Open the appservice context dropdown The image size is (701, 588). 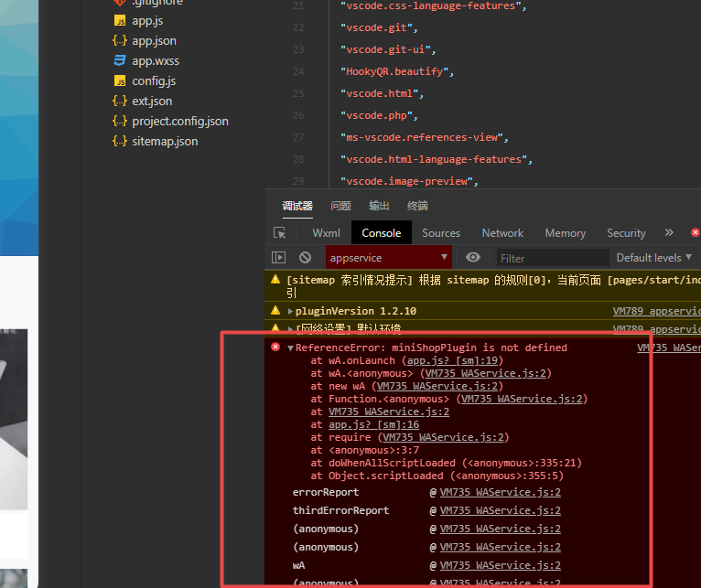coord(389,258)
